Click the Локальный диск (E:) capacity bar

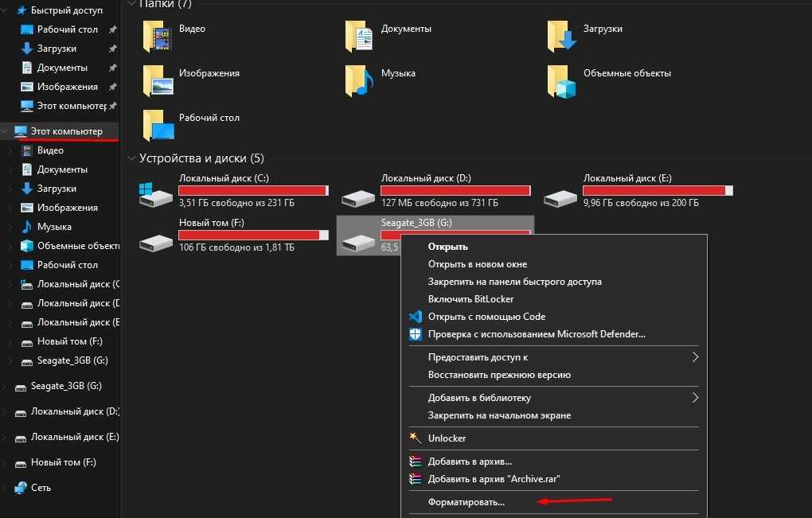tap(657, 191)
